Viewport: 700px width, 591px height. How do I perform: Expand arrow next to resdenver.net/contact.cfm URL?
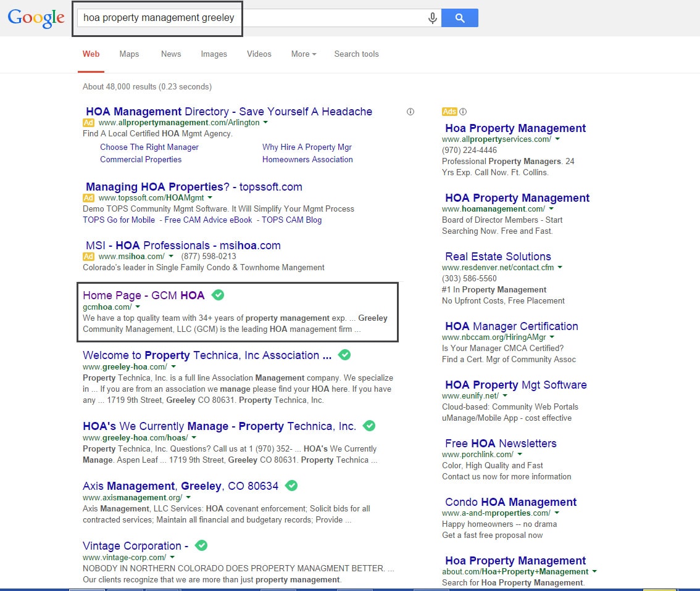[x=560, y=267]
